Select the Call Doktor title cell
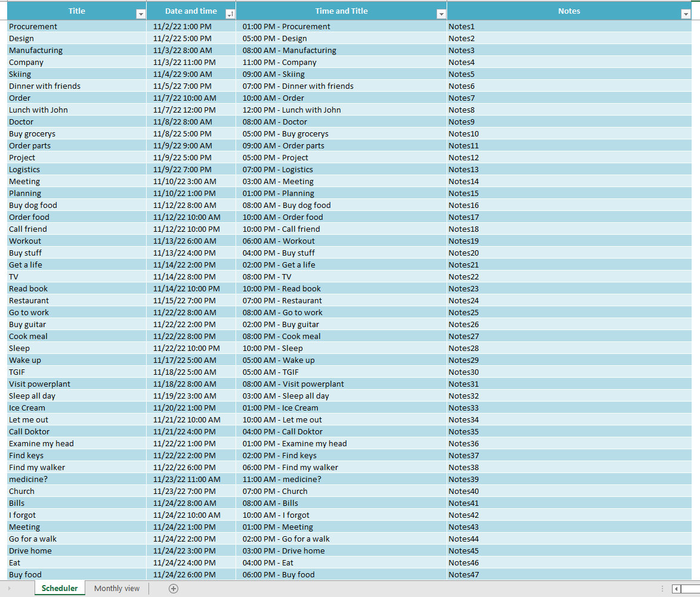Screen dimensions: 700x597 coord(77,431)
